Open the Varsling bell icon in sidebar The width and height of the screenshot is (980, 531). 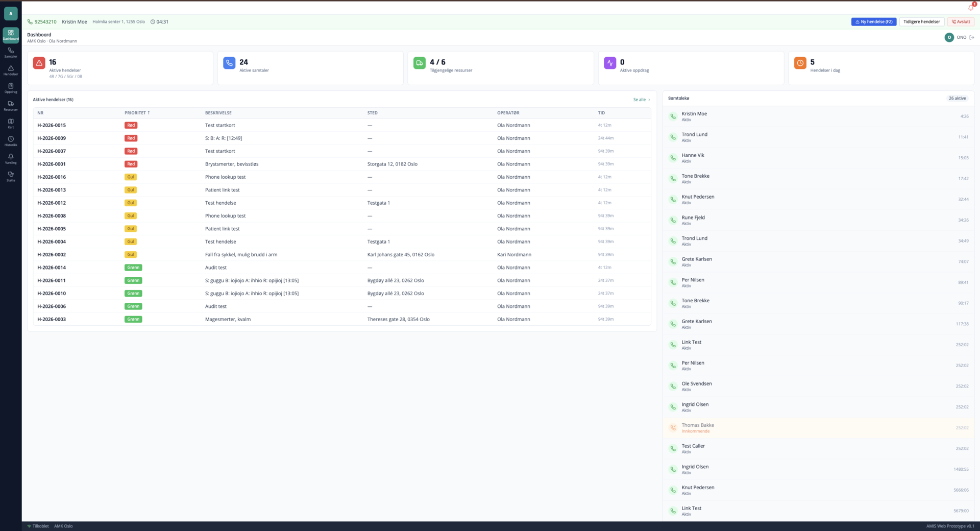click(x=11, y=159)
